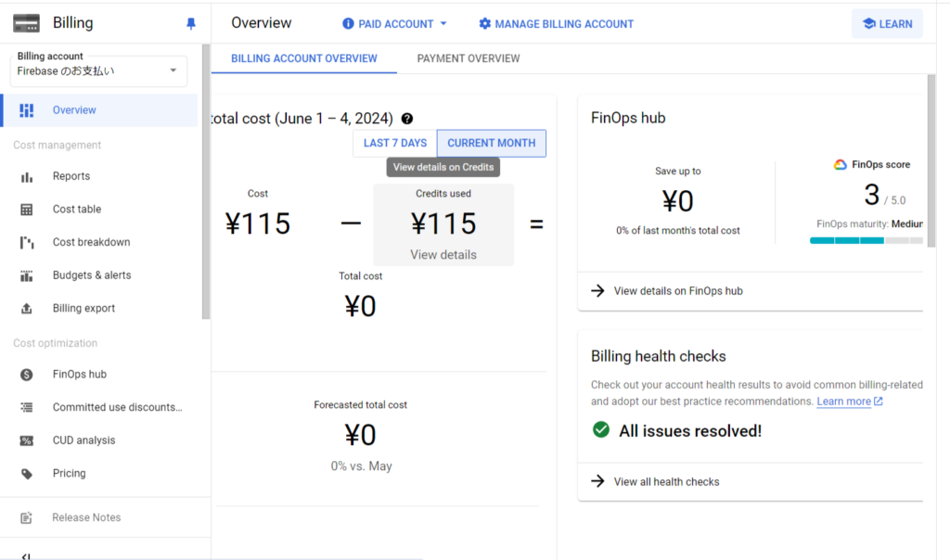Image resolution: width=950 pixels, height=560 pixels.
Task: Click the Overview dashboard icon in sidebar
Action: tap(26, 110)
